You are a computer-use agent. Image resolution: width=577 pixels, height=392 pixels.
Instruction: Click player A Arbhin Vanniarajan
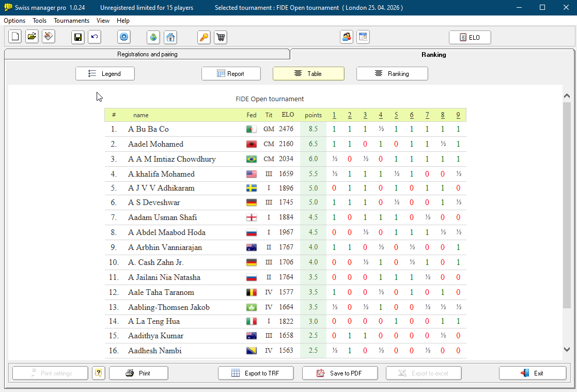165,247
